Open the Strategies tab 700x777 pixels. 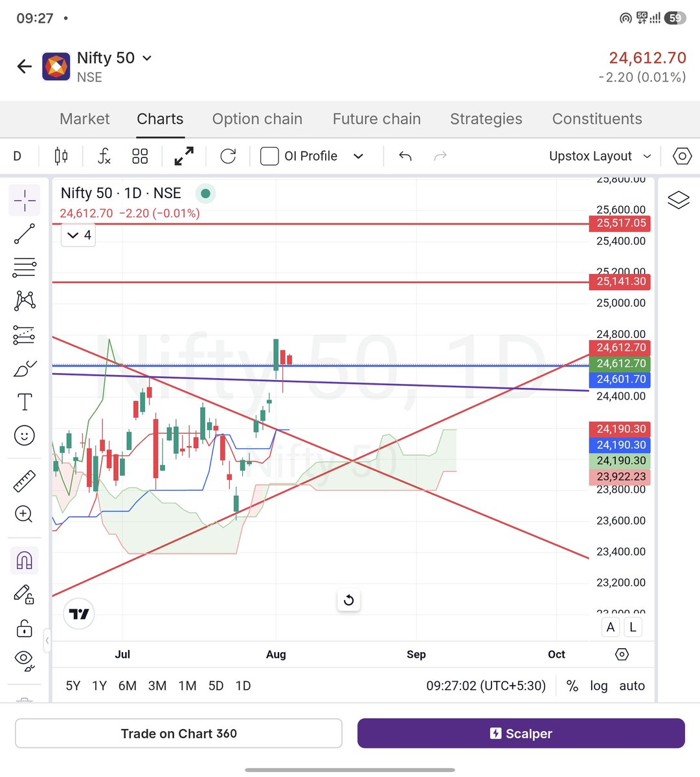pos(486,119)
